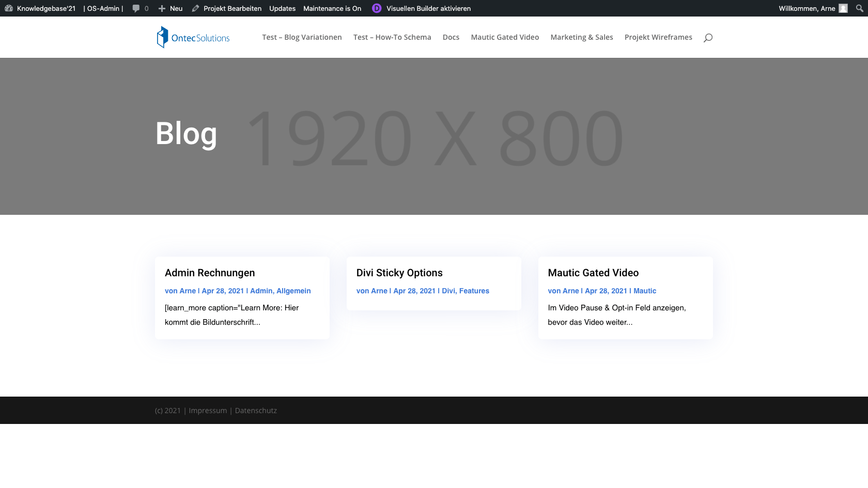Open the Marketing & Sales nav item
Screen dimensions: 868x488
pyautogui.click(x=581, y=37)
